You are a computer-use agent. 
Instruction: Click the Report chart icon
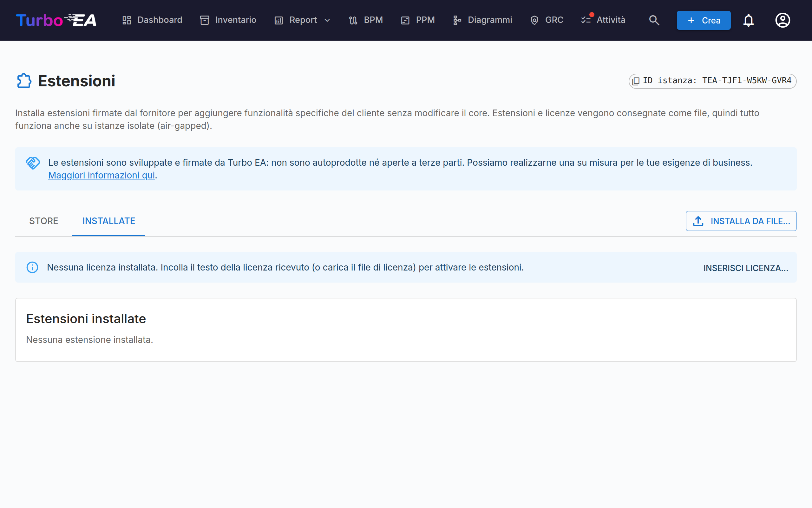click(x=279, y=21)
